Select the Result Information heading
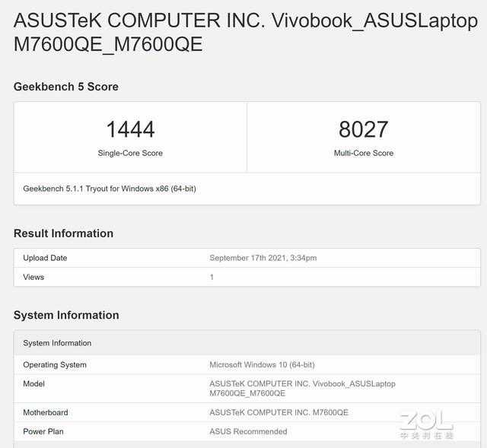Viewport: 487px width, 448px height. (63, 234)
